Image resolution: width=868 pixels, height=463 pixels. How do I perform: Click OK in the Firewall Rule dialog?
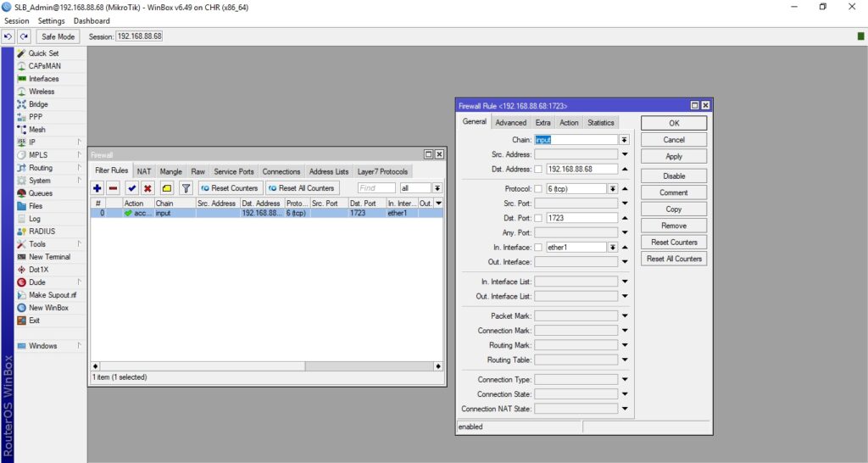pyautogui.click(x=674, y=124)
